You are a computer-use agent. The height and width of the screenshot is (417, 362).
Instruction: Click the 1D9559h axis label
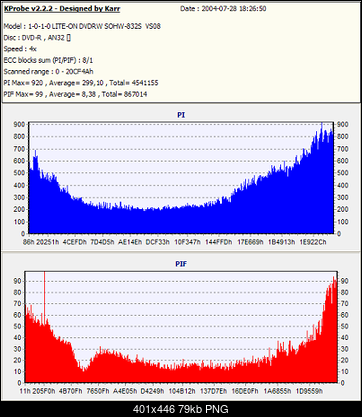coord(309,391)
